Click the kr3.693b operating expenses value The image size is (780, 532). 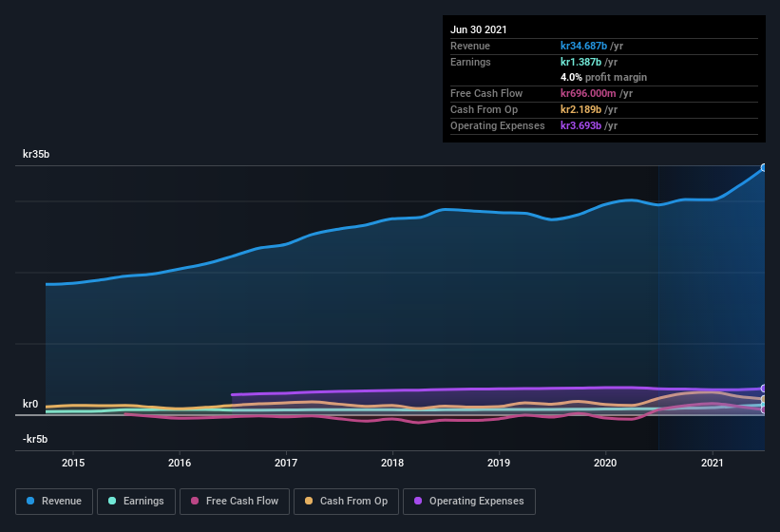(x=580, y=125)
